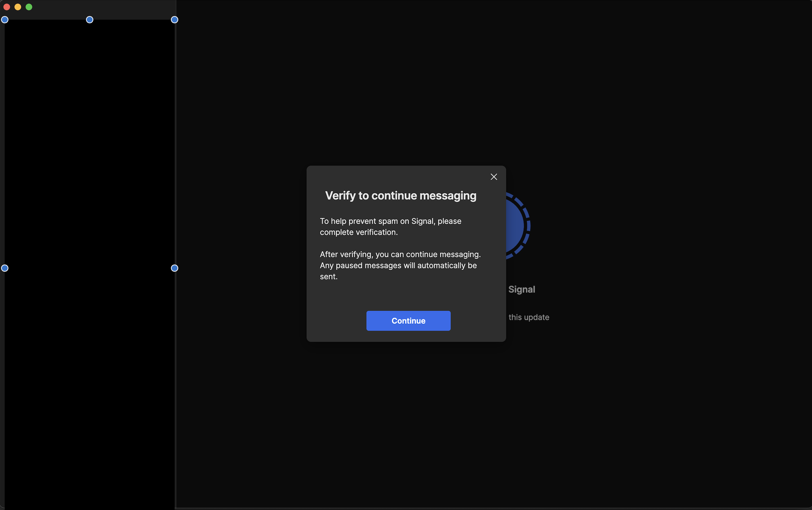The image size is (812, 510).
Task: Select the top-right blue selection handle
Action: click(175, 20)
